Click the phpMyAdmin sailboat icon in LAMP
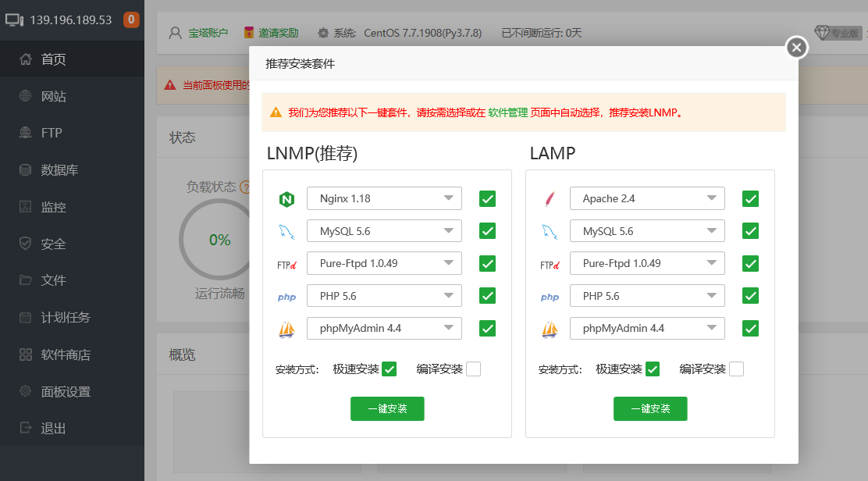The width and height of the screenshot is (868, 481). [x=550, y=330]
